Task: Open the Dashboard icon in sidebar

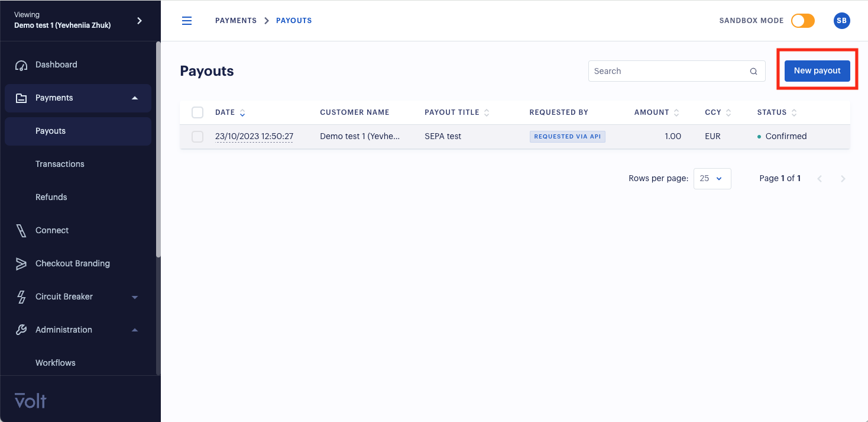Action: (22, 65)
